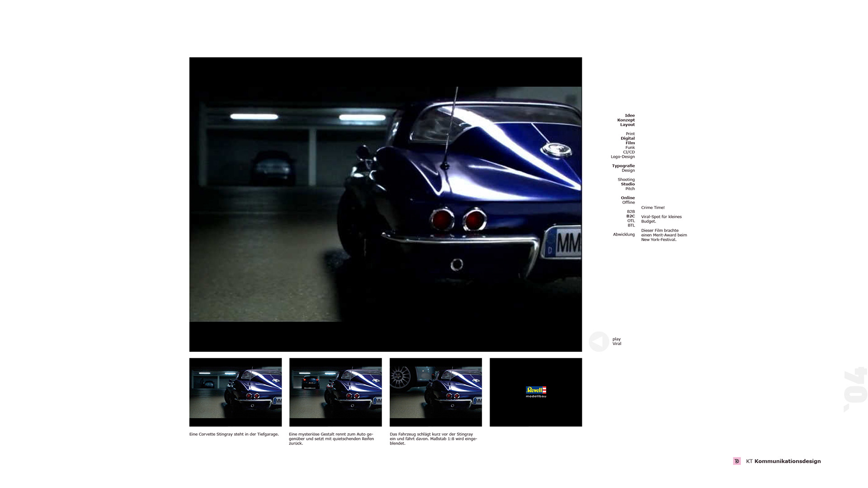868x488 pixels.
Task: Click the KT Kommunikationsdesign link
Action: 783,461
